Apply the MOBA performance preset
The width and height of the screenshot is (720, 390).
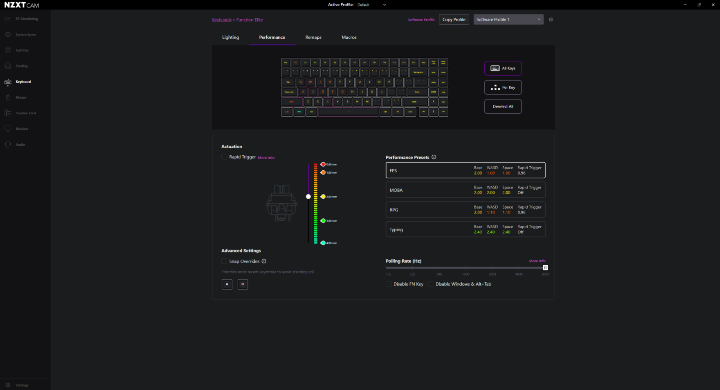click(x=466, y=190)
